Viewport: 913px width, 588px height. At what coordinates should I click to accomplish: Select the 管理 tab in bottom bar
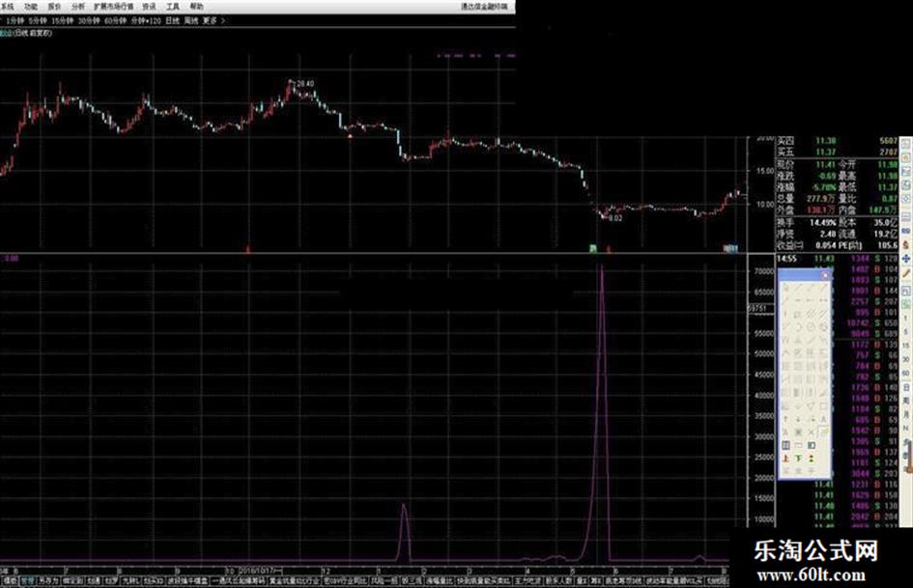(x=28, y=581)
